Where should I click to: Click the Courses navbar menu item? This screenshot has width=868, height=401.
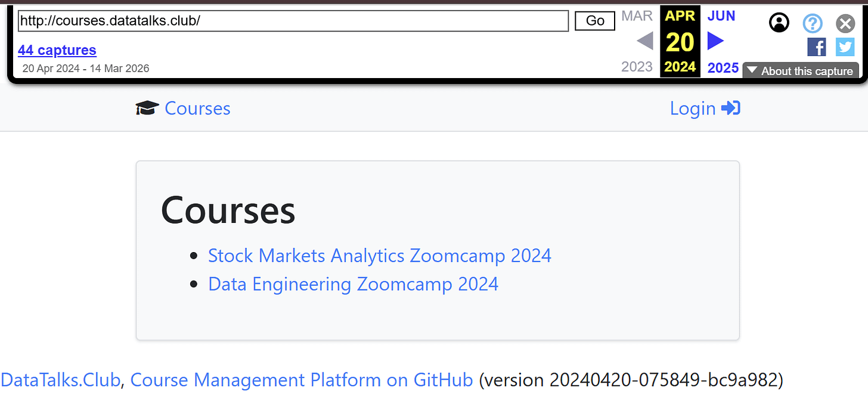coord(197,108)
